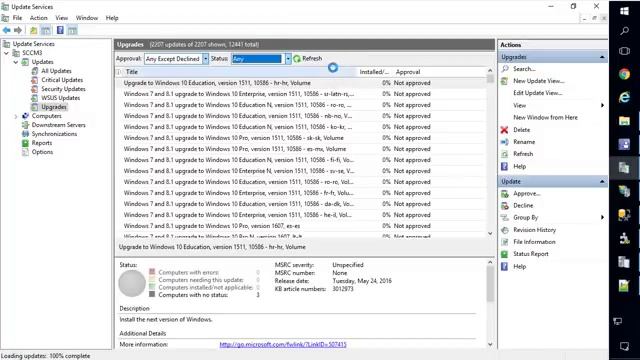Click the Title column header
The width and height of the screenshot is (640, 360).
pyautogui.click(x=239, y=72)
